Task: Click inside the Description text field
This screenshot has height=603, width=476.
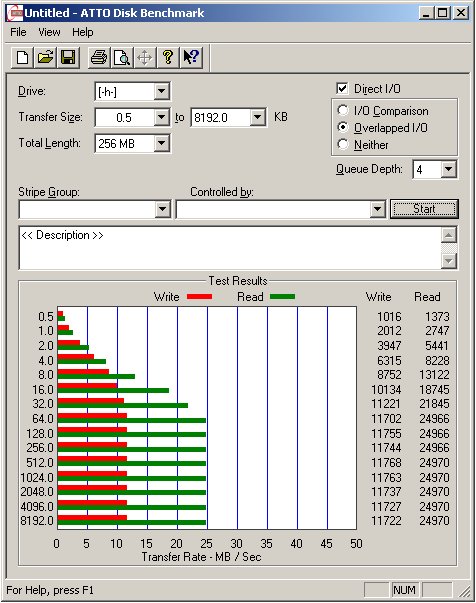Action: click(x=230, y=248)
